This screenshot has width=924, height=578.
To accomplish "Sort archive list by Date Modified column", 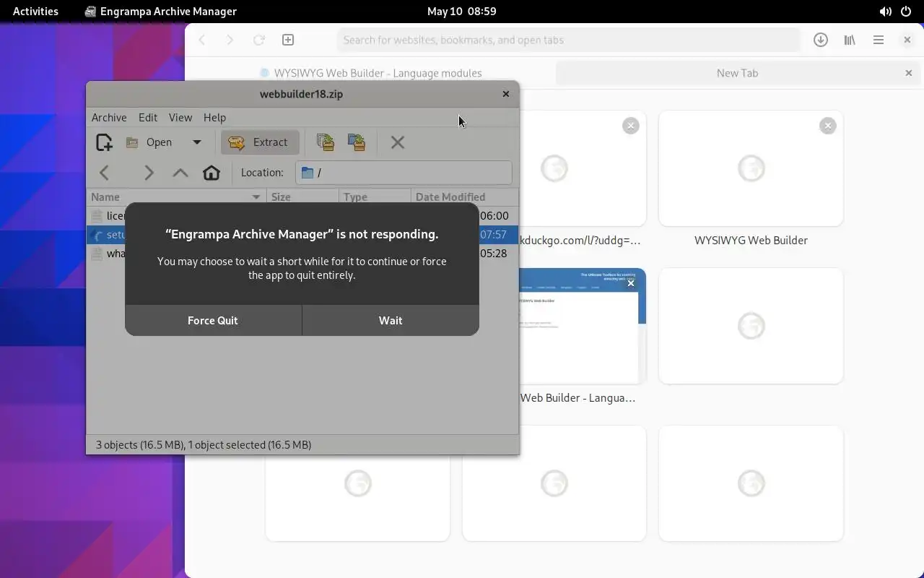I will tap(464, 197).
